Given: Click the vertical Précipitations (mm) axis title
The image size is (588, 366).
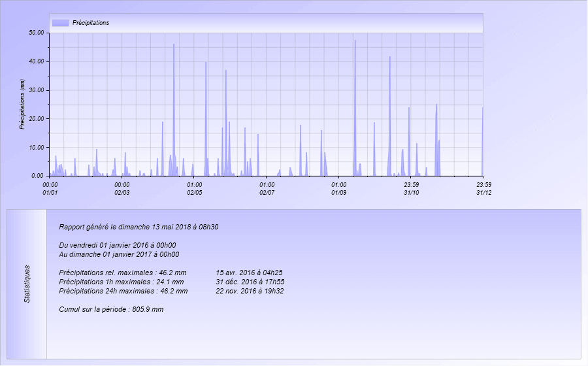Looking at the screenshot, I should 22,104.
